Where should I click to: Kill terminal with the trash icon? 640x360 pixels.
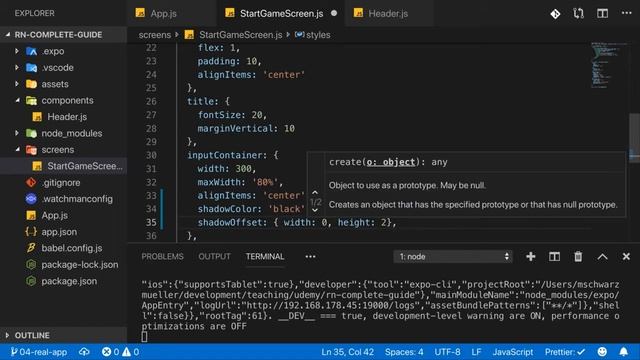coord(578,256)
